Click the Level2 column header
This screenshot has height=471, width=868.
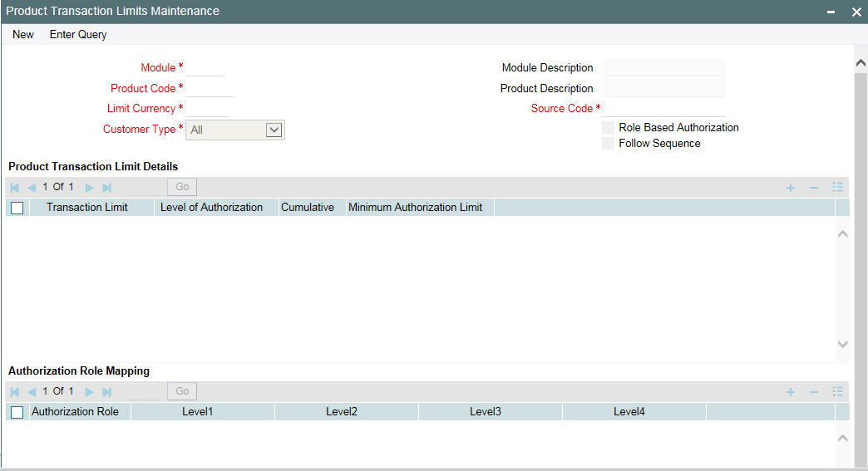[x=347, y=412]
